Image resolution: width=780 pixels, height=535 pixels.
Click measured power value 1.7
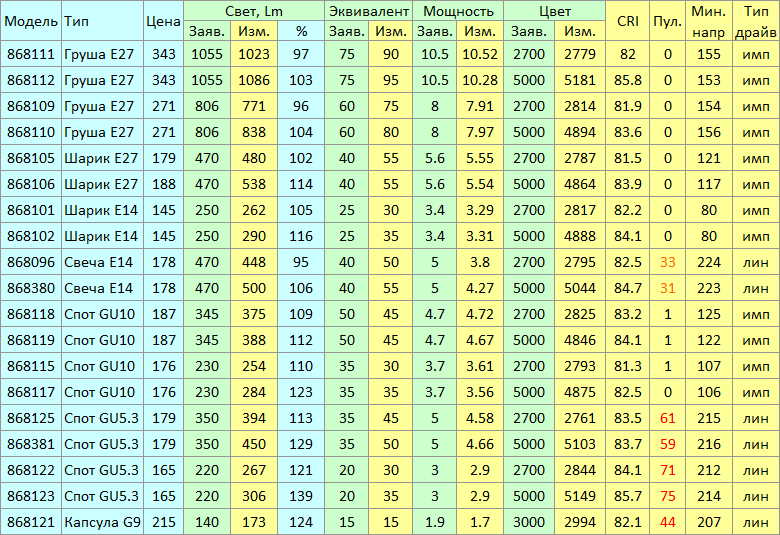click(480, 522)
